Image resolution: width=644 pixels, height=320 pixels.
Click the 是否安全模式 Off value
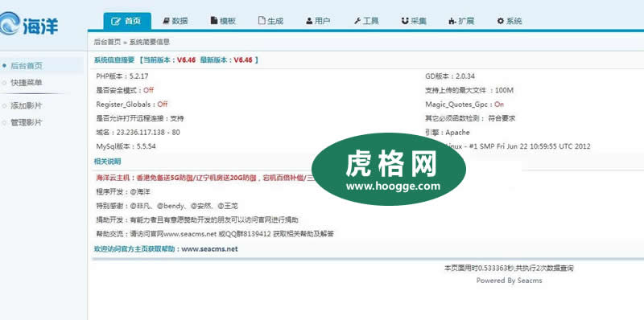[x=148, y=90]
